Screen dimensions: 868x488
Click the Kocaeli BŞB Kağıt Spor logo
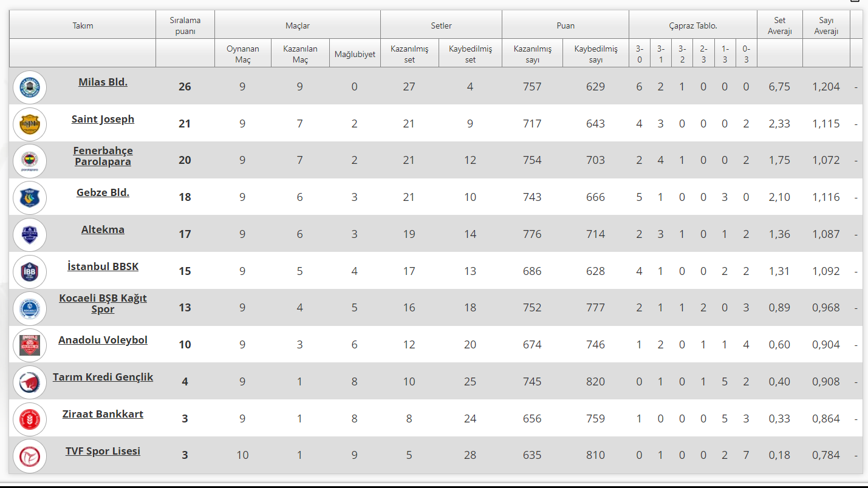[x=29, y=308]
